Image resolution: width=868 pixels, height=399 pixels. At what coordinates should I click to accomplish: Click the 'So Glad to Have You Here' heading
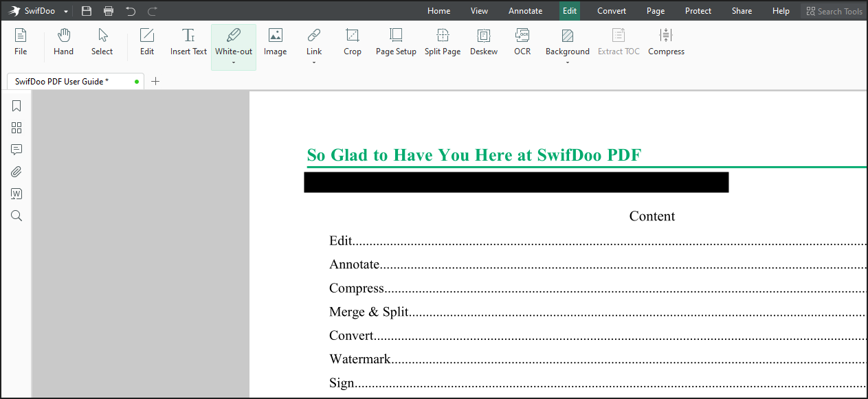[474, 155]
